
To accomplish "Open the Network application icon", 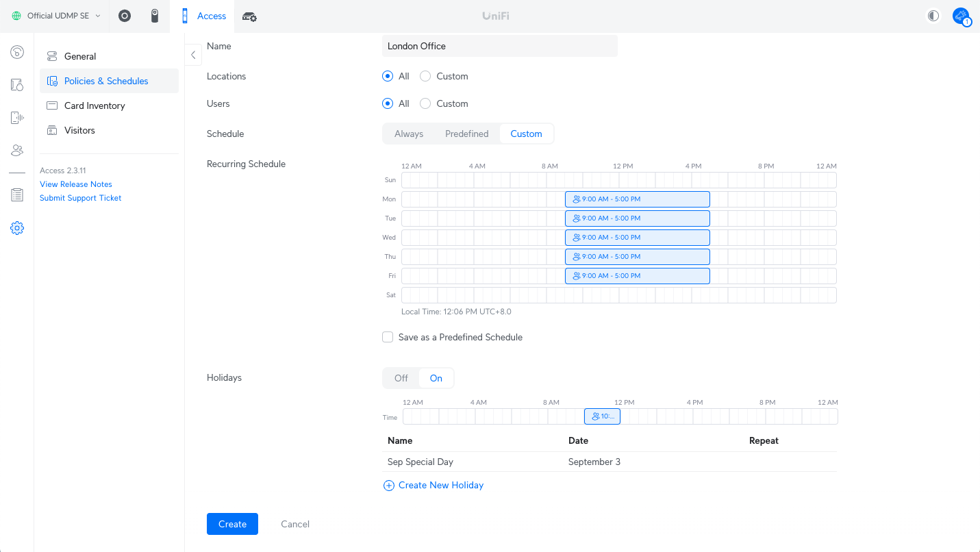I will pos(125,16).
